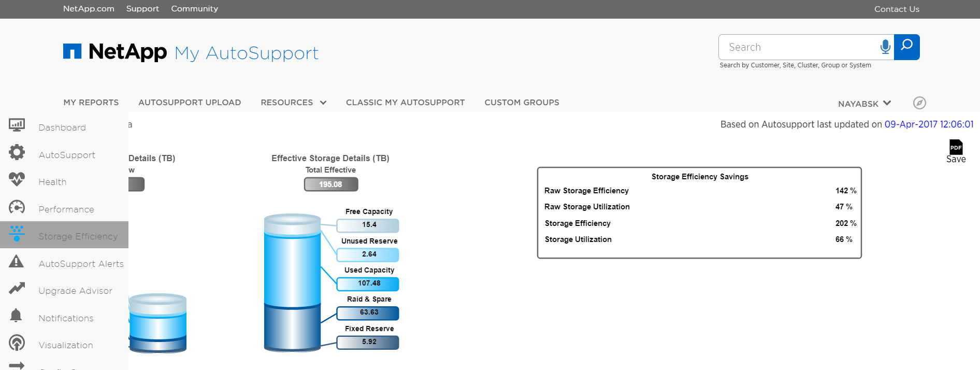Click the Dashboard monitor icon in sidebar
The image size is (980, 370).
coord(17,125)
